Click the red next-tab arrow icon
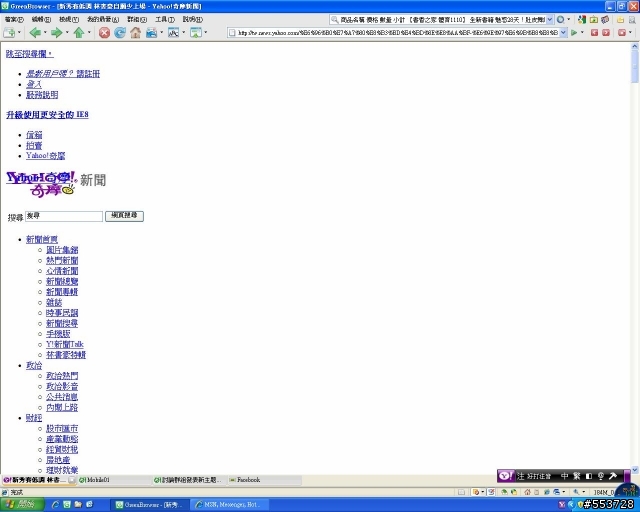640x512 pixels. coord(606,33)
